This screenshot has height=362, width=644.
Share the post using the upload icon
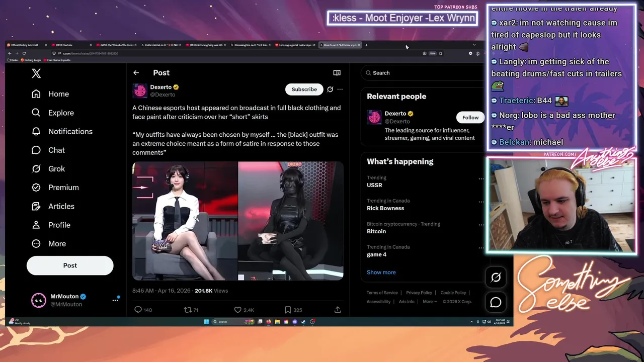tap(338, 310)
